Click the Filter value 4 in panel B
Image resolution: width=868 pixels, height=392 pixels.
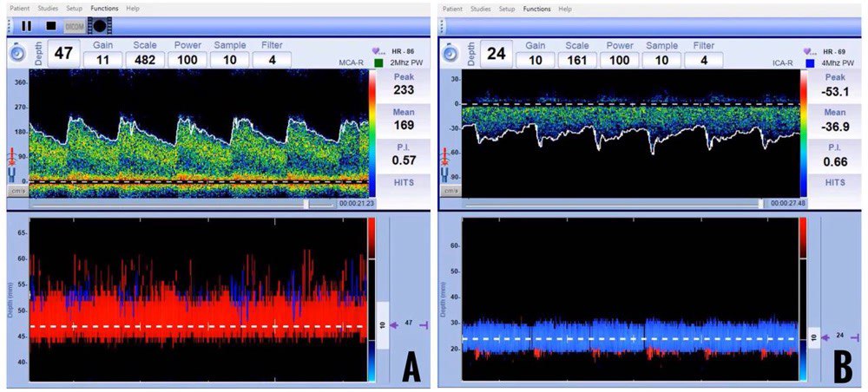point(704,60)
